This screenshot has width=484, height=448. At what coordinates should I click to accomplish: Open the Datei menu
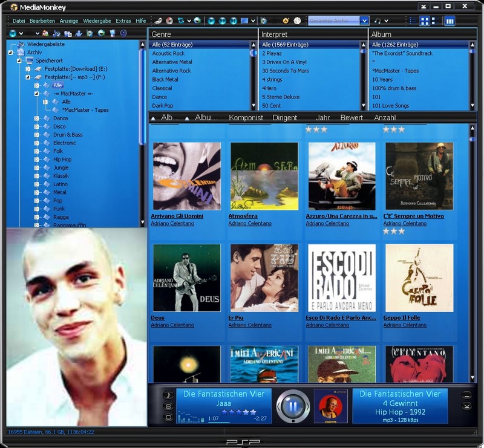(19, 21)
